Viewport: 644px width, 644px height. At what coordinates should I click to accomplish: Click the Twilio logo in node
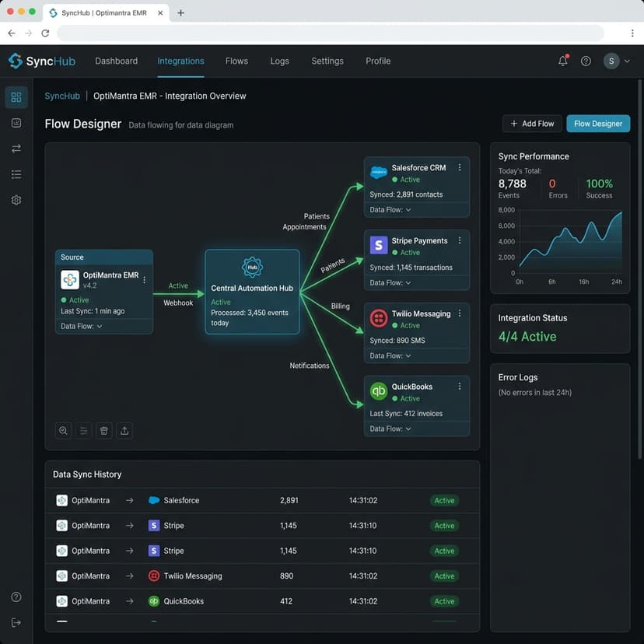click(x=378, y=318)
